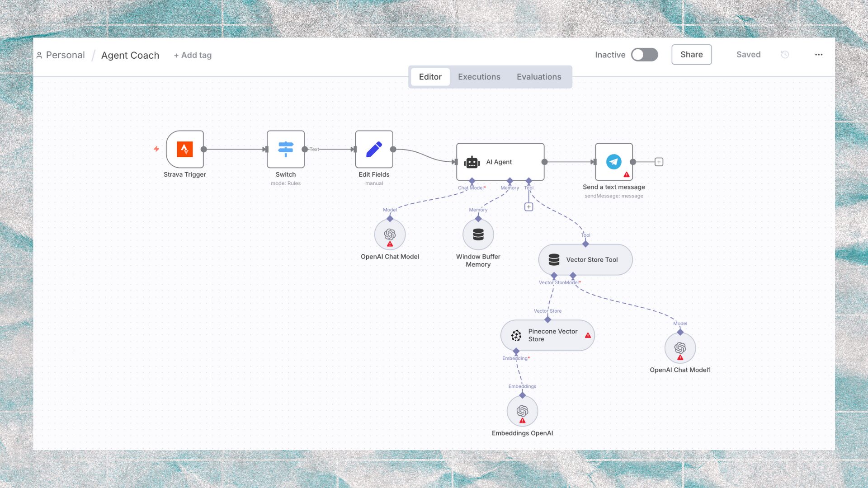Open the workflow options menu with three dots
The height and width of the screenshot is (488, 868).
tap(819, 55)
